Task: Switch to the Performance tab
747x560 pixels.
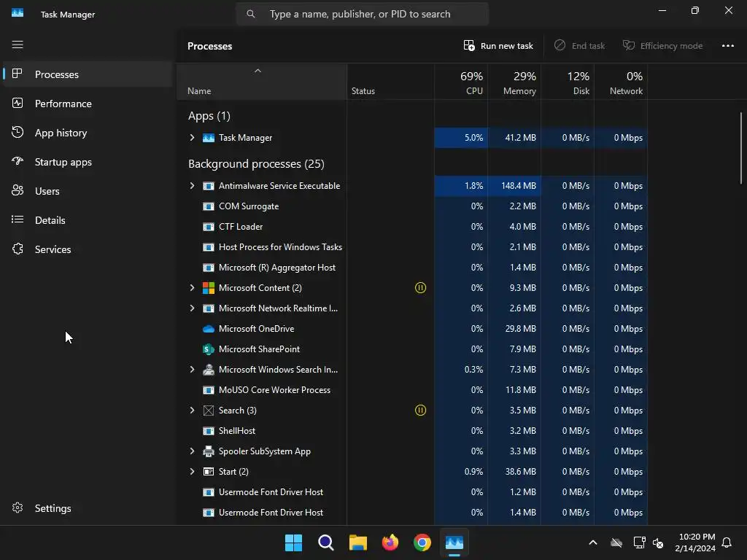Action: [88, 104]
